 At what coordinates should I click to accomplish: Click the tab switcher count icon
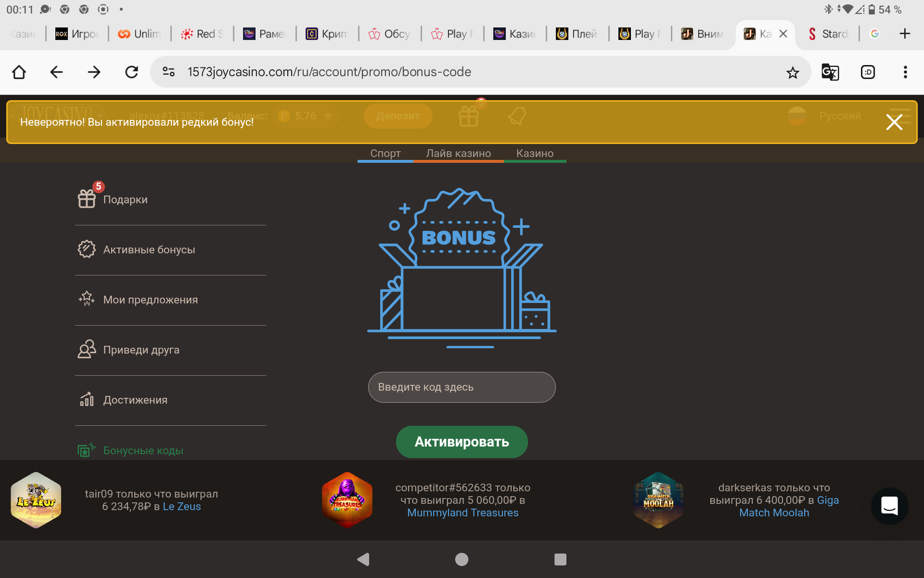(x=867, y=72)
